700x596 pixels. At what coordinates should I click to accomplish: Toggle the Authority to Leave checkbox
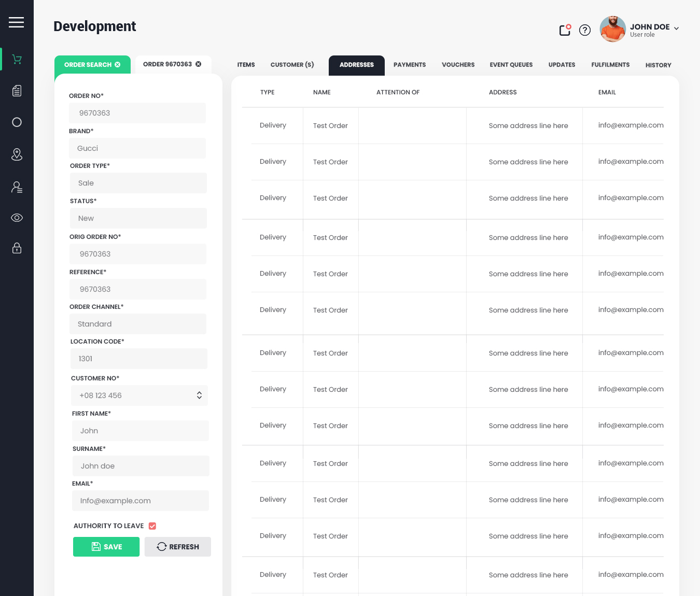coord(152,526)
